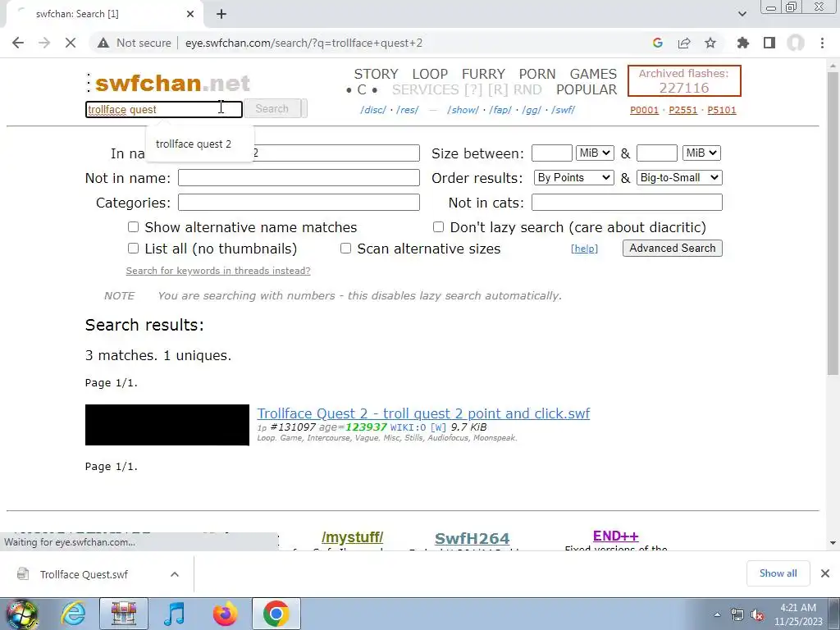Open LOOP category

pos(430,74)
